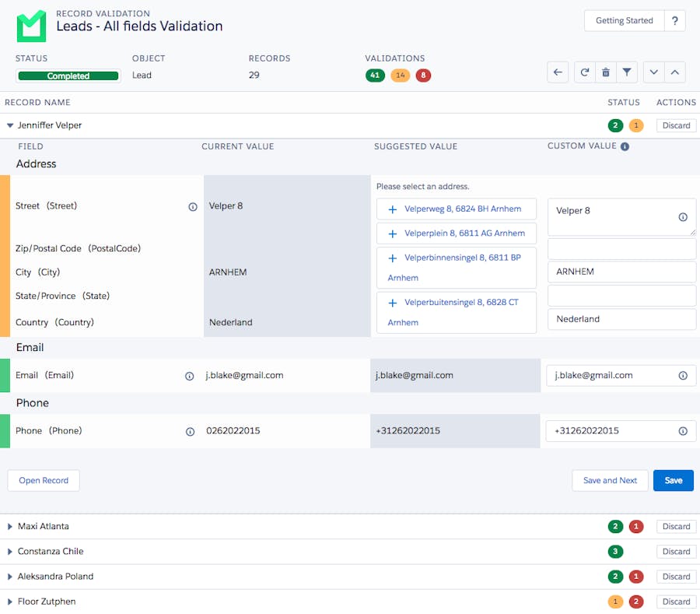Click info icon beside Street field
700x614 pixels.
pyautogui.click(x=193, y=207)
